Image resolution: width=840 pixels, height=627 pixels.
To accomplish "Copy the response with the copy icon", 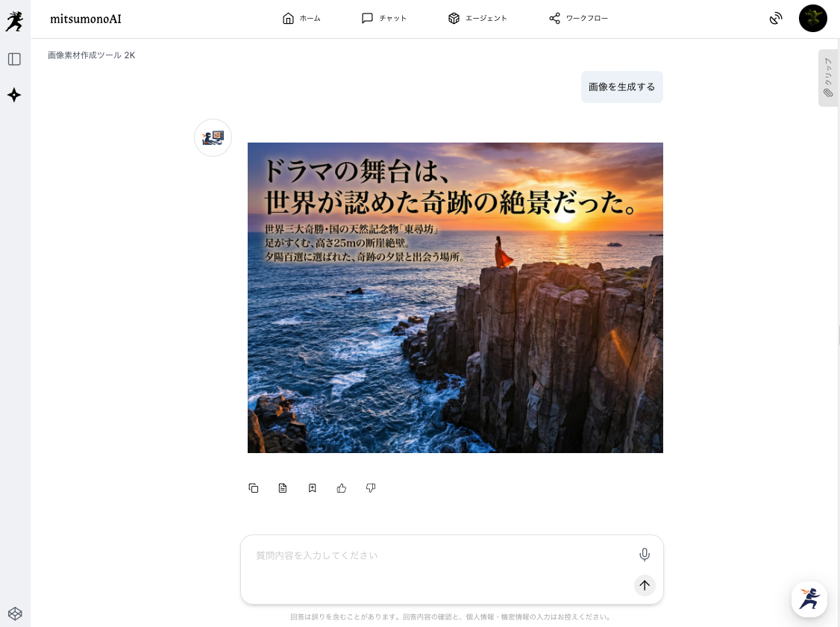I will 254,488.
